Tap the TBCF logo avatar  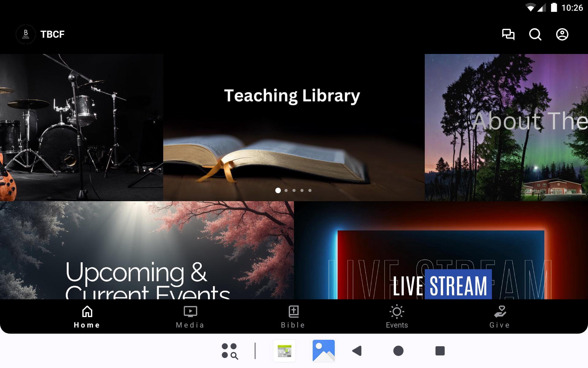pos(26,34)
